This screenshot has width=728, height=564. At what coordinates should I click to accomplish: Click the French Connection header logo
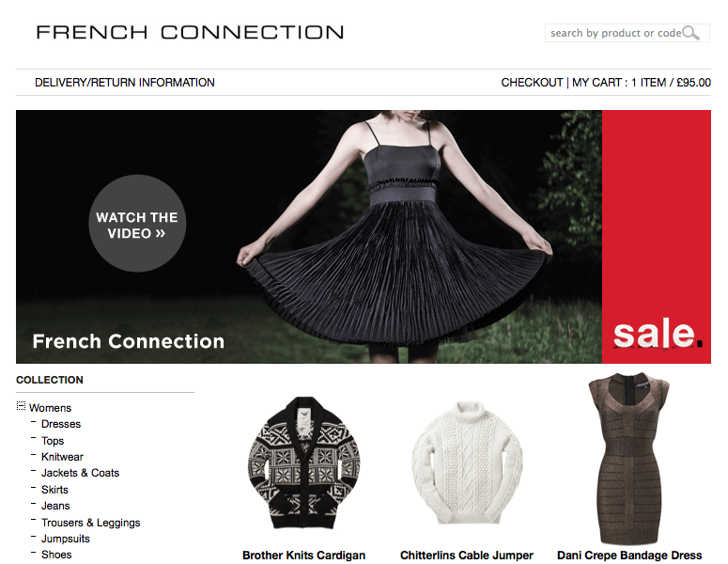tap(190, 32)
